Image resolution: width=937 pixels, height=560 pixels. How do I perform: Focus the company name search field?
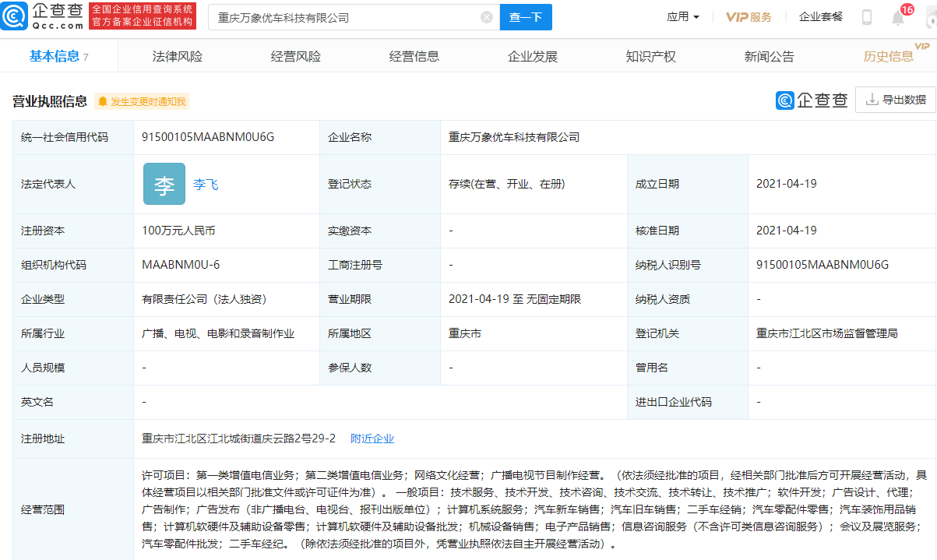tap(343, 17)
